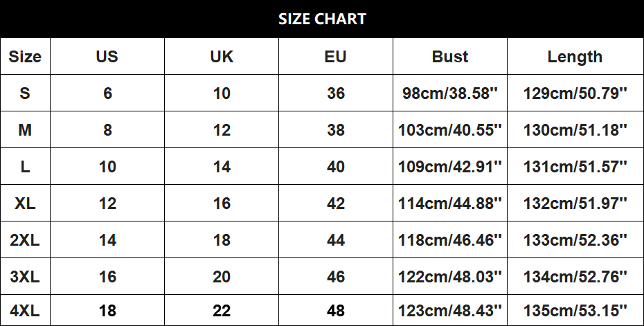Click bust value 98cm/38.58''
Image resolution: width=644 pixels, height=326 pixels.
[450, 93]
